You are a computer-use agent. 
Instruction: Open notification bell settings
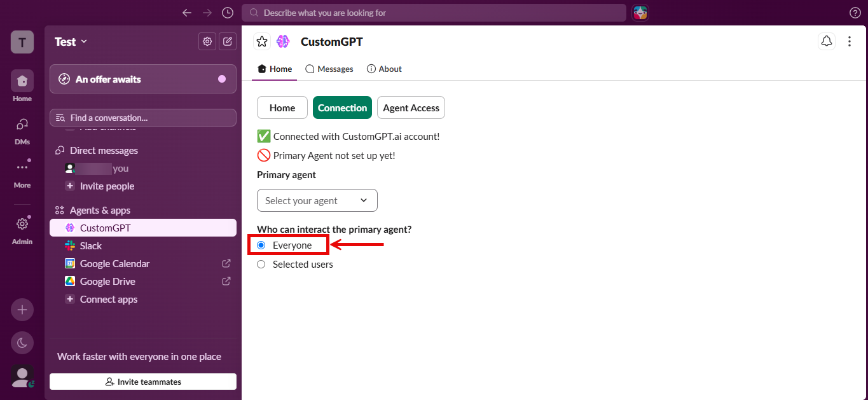click(x=826, y=41)
